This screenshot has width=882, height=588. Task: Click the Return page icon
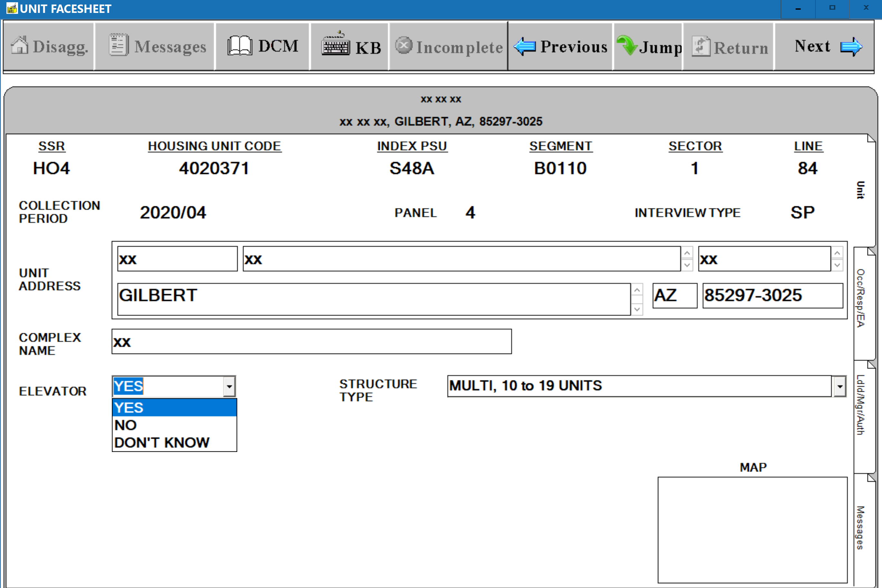[700, 47]
